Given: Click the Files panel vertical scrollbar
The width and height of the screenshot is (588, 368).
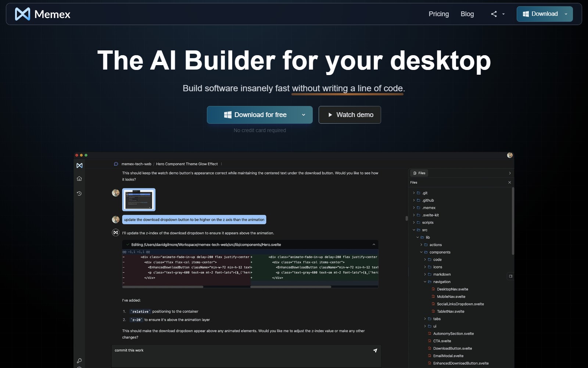Looking at the screenshot, I should click(x=513, y=221).
